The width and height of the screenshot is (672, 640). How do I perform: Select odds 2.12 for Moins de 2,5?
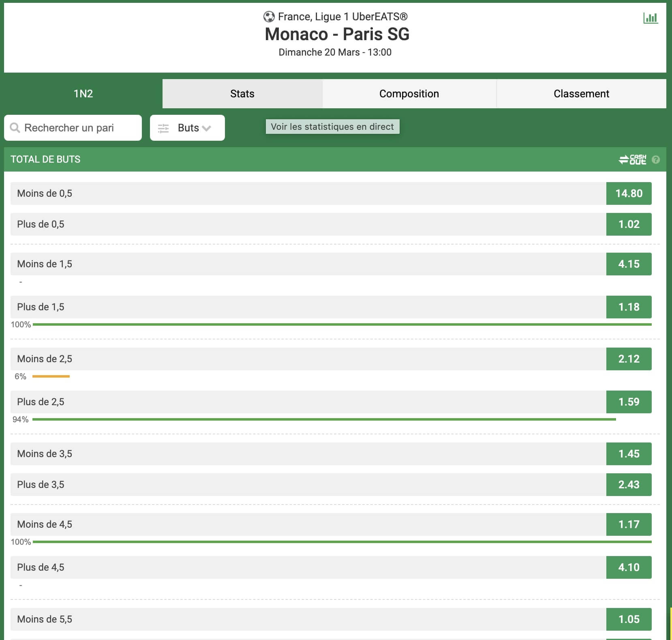click(629, 359)
